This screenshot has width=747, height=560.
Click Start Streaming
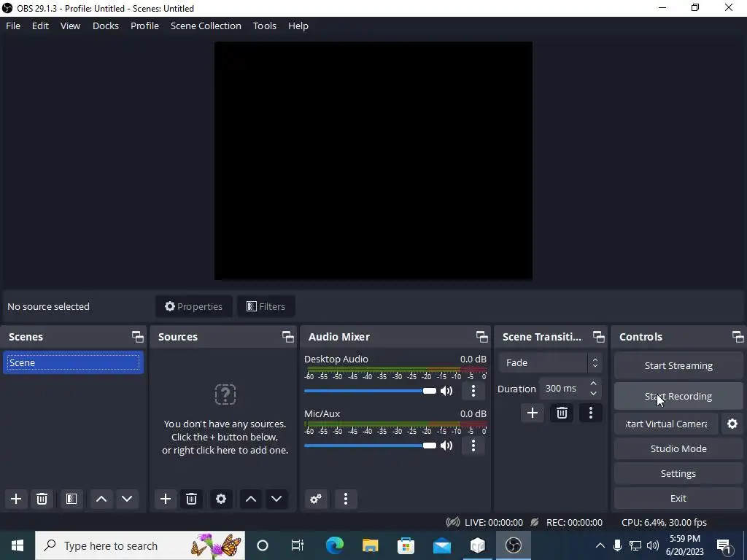tap(678, 366)
